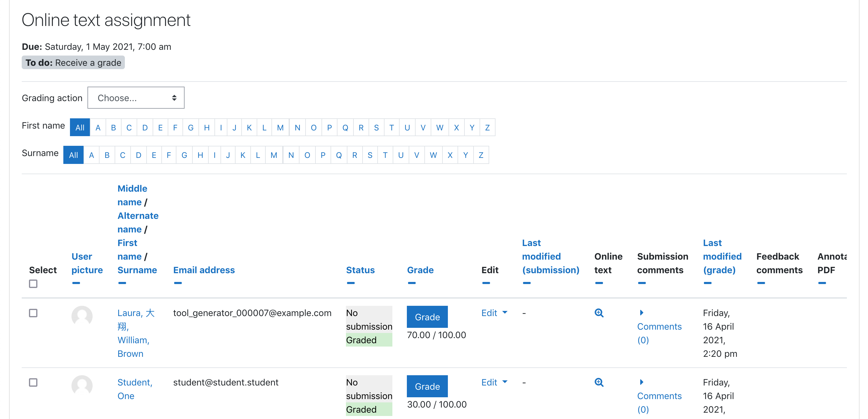
Task: Click tool_generator_000007@example.com email cell
Action: (x=252, y=313)
